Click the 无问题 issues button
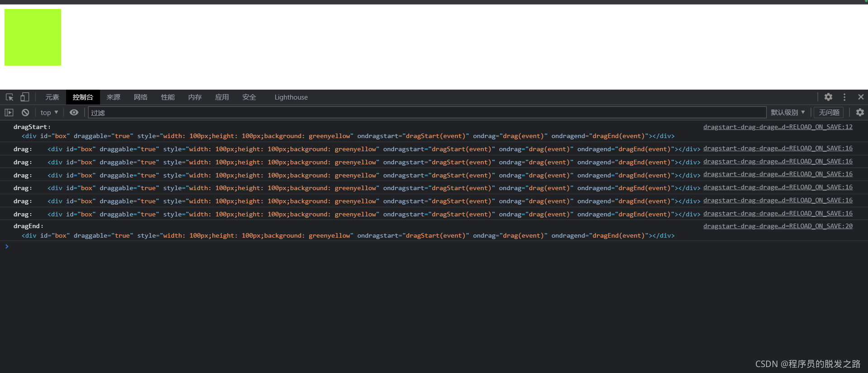Image resolution: width=868 pixels, height=373 pixels. coord(829,112)
